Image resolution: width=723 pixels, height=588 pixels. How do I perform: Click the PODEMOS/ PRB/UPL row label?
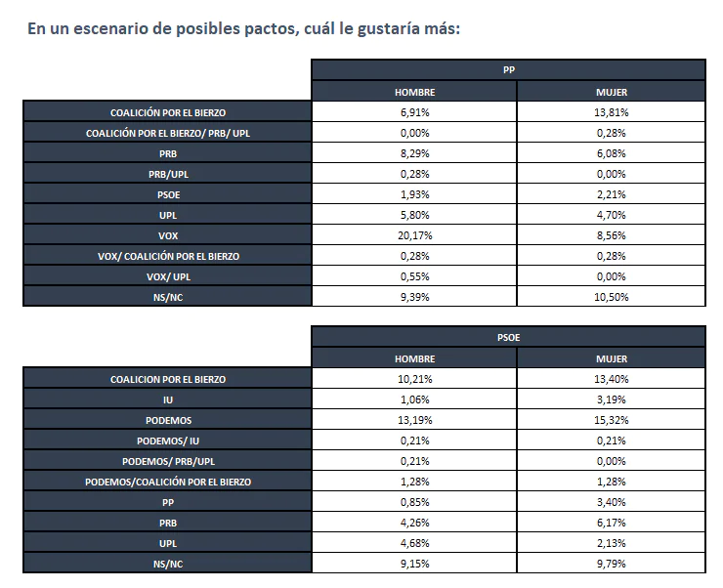pyautogui.click(x=168, y=461)
